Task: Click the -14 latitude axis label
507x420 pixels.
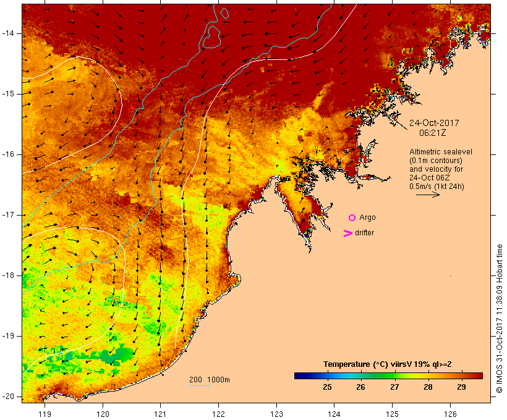Action: pyautogui.click(x=8, y=33)
